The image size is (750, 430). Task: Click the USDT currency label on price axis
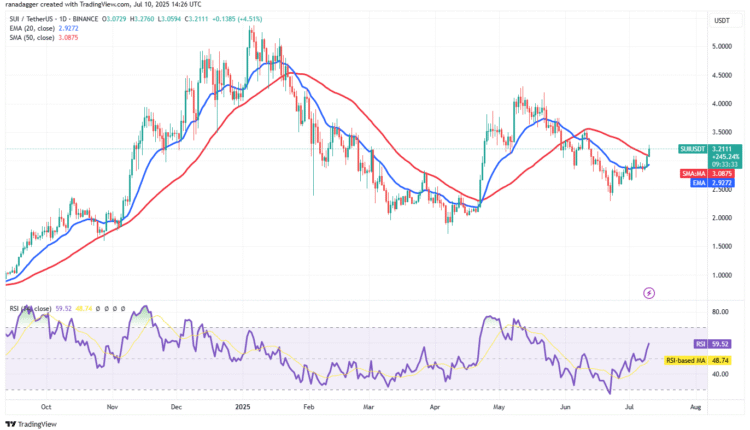point(720,20)
